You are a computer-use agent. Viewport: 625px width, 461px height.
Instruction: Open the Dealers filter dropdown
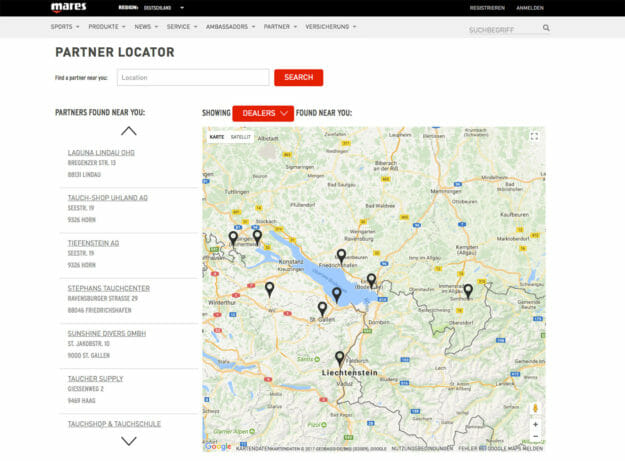(x=263, y=113)
